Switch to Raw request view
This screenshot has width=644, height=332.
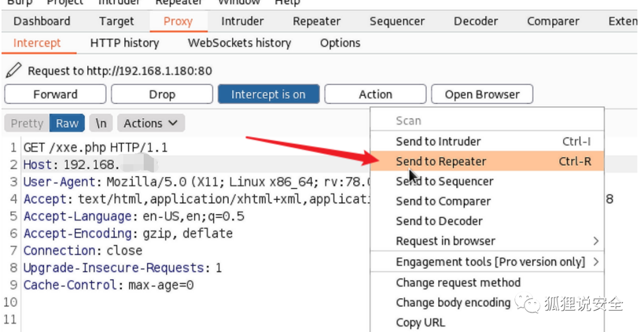(x=67, y=123)
